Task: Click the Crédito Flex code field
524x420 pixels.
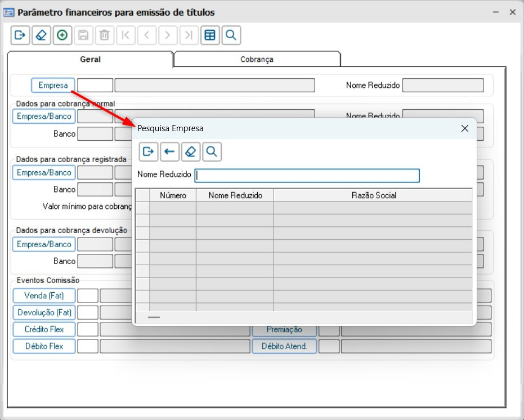Action: click(x=88, y=329)
